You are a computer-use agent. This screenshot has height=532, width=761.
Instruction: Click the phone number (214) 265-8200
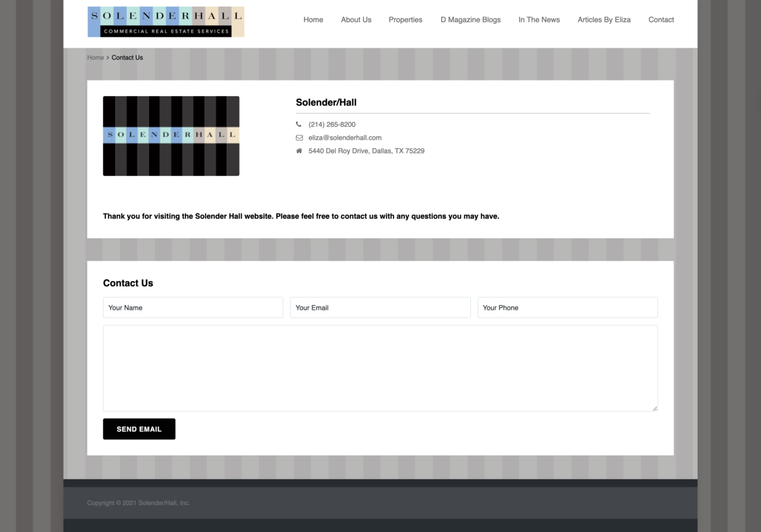pyautogui.click(x=332, y=124)
